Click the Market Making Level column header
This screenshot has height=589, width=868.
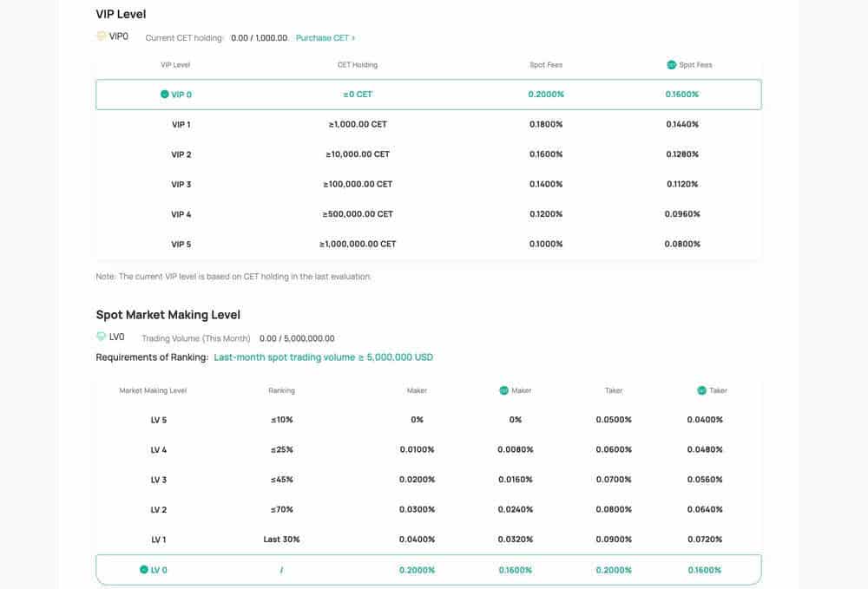click(x=153, y=390)
